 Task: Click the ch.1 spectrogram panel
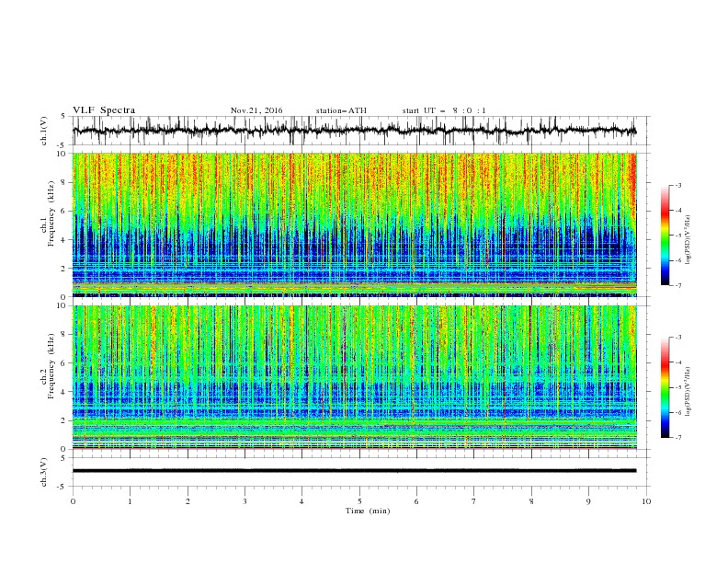click(x=355, y=224)
